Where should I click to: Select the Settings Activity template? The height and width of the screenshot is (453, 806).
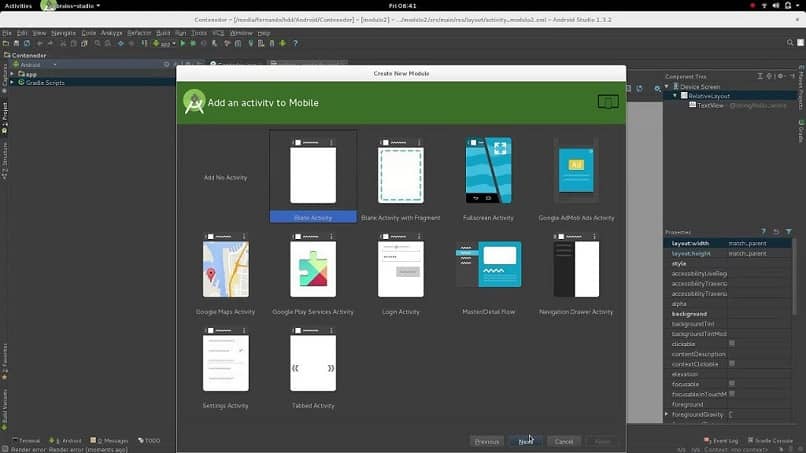tap(226, 367)
